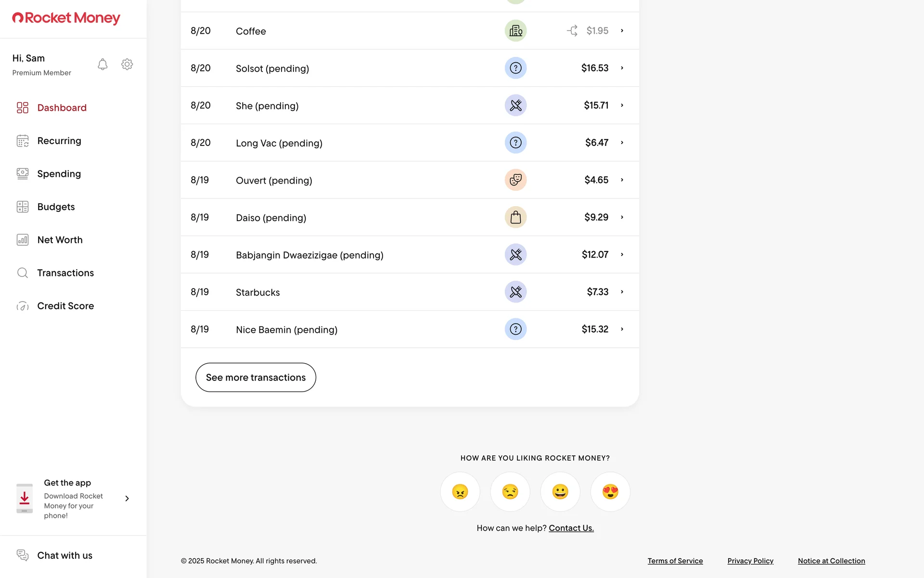Open Get the app chevron arrow
Screen dimensions: 924x578
tap(127, 499)
